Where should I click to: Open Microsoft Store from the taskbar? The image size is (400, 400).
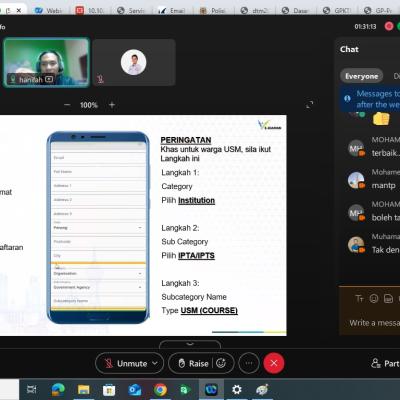click(x=109, y=389)
